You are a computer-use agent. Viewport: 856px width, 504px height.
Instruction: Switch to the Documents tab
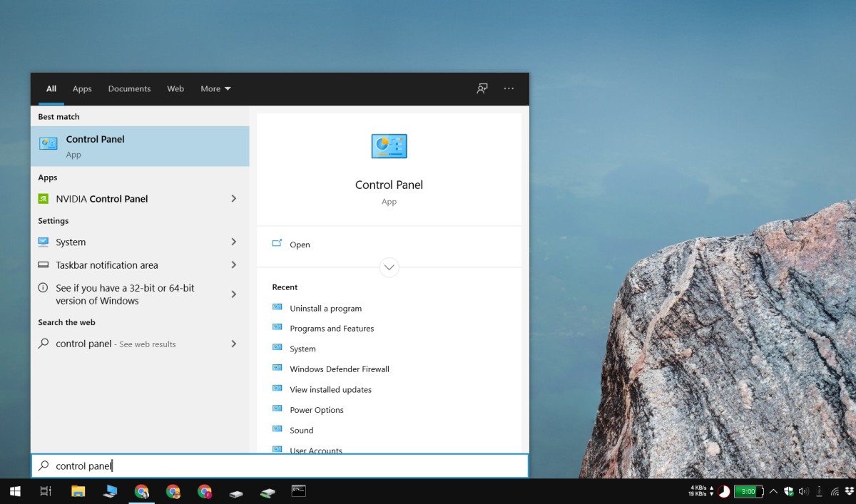click(x=129, y=88)
